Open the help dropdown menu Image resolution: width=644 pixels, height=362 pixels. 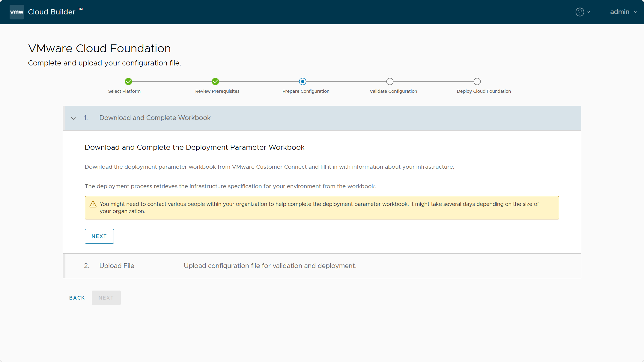[x=582, y=12]
